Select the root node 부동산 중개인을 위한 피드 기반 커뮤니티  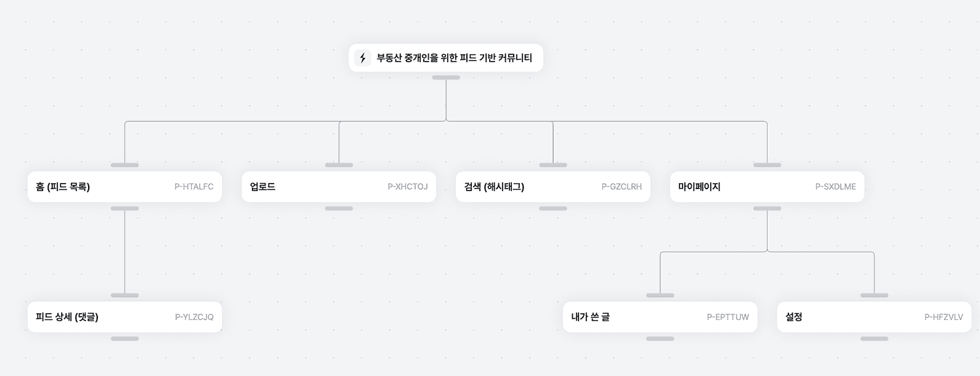(446, 58)
